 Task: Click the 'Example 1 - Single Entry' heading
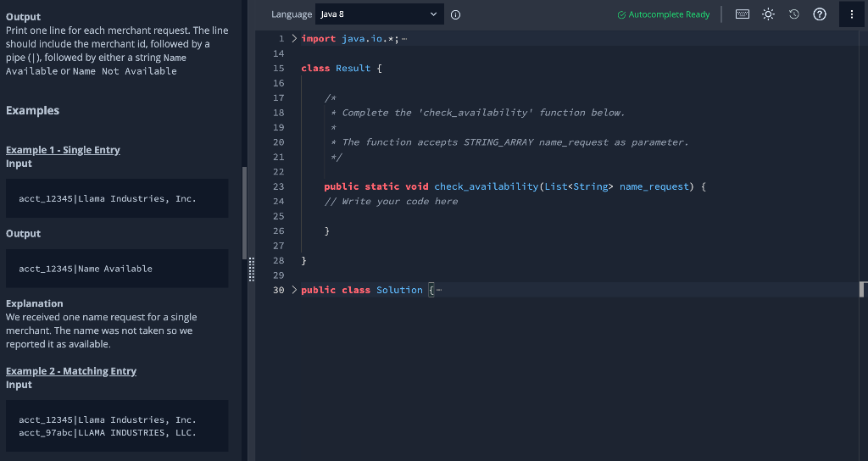63,150
